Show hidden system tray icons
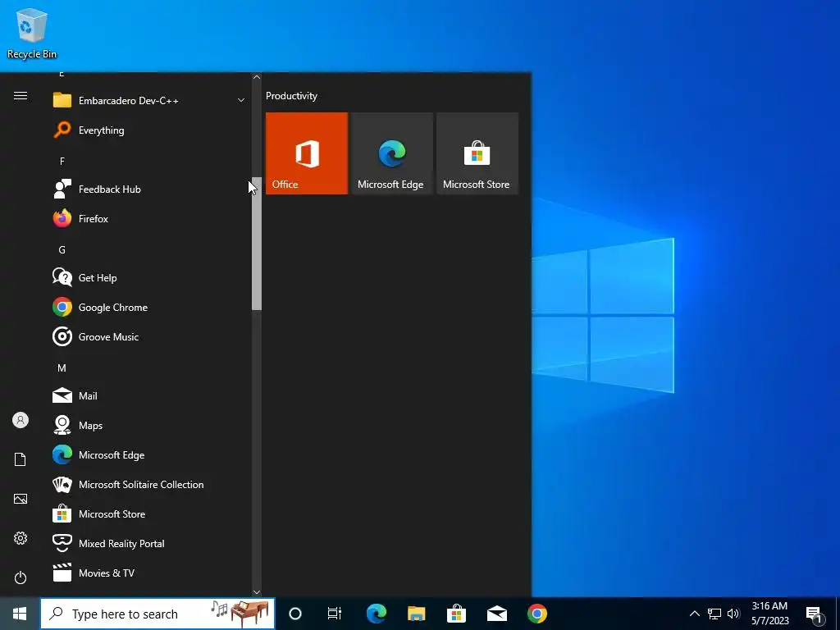The width and height of the screenshot is (840, 630). [694, 614]
